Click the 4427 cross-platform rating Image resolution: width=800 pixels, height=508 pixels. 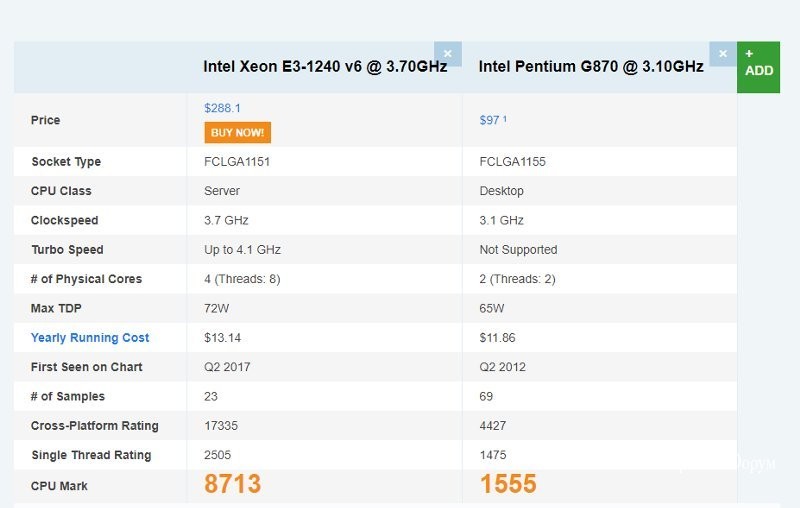[493, 425]
